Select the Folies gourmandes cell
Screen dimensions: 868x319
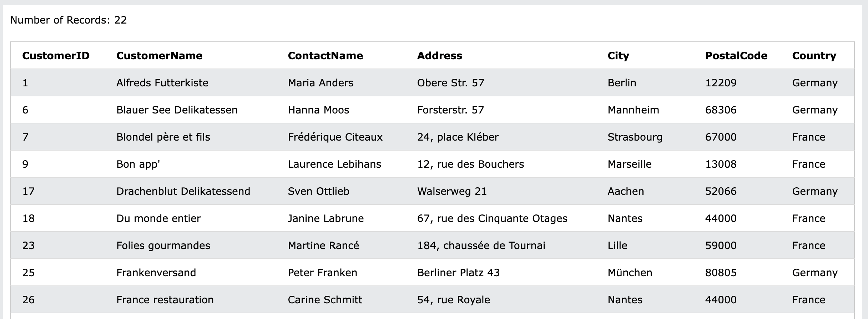(163, 245)
